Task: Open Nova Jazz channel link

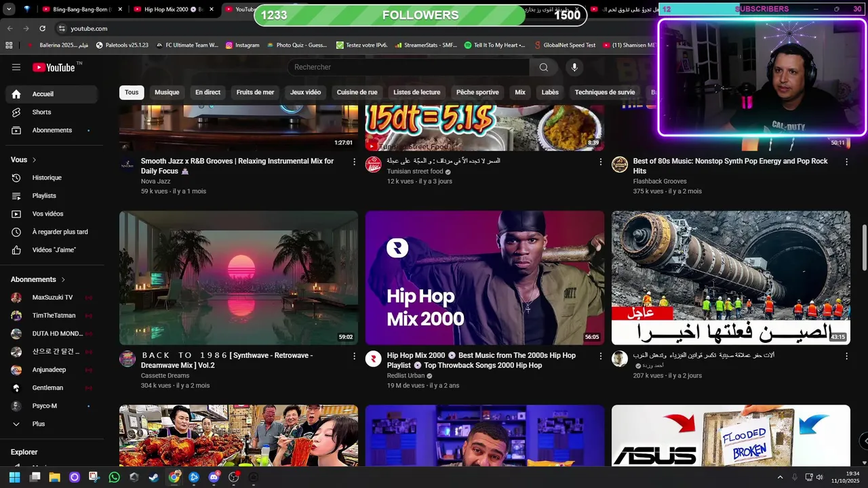Action: click(155, 181)
